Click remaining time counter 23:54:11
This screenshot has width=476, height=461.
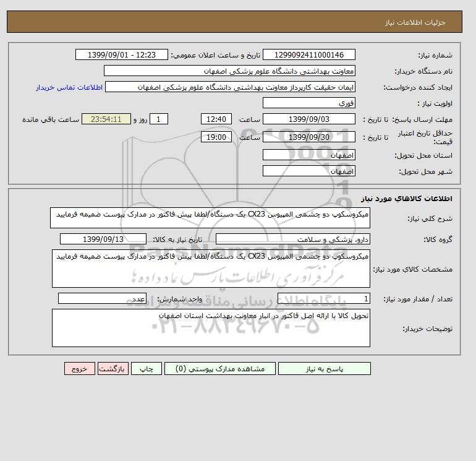pos(106,119)
